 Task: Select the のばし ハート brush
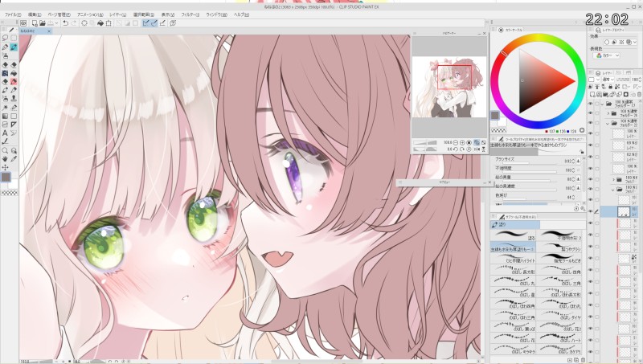click(x=560, y=337)
